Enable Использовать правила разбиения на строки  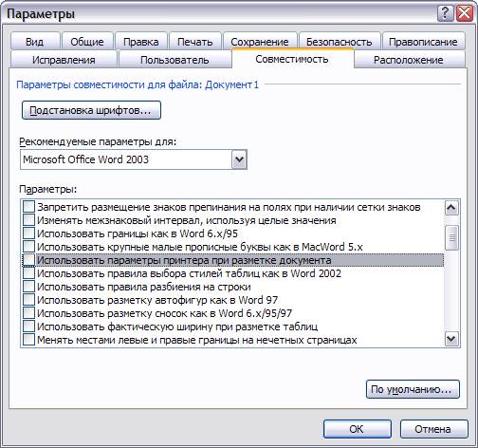point(28,287)
